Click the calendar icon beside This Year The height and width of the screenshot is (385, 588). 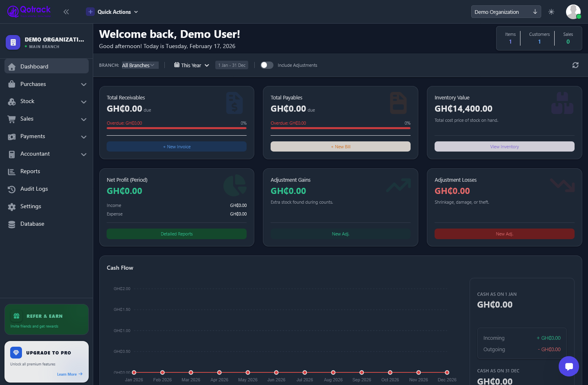[x=177, y=65]
